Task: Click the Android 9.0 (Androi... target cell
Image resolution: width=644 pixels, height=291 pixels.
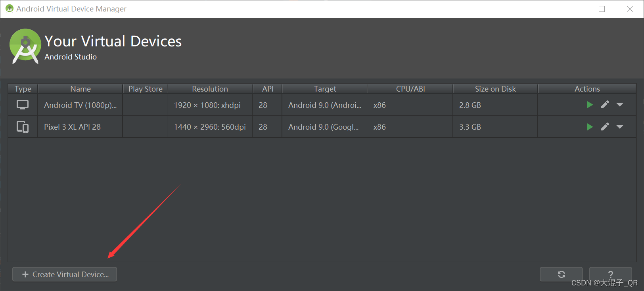Action: (325, 105)
